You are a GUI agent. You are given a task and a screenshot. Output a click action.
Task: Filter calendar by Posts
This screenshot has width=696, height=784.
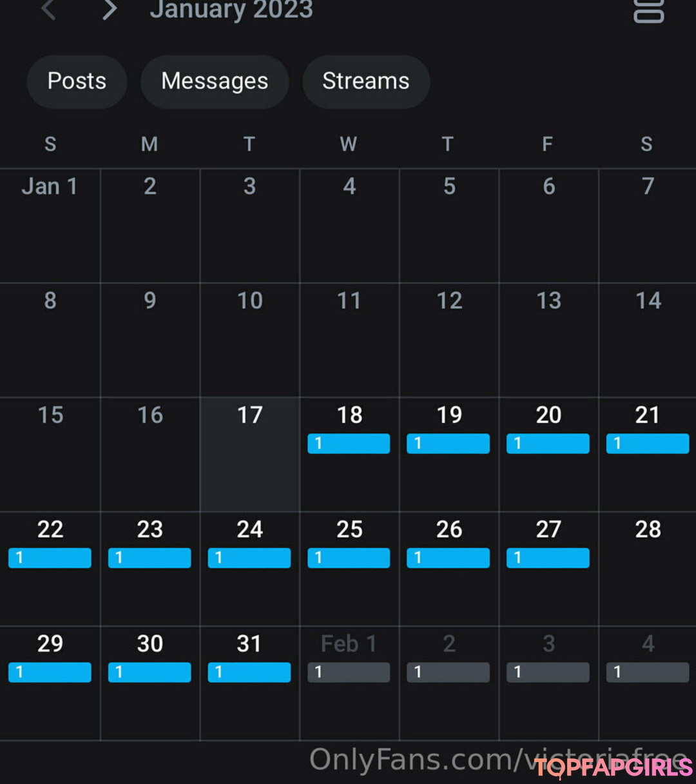pos(77,81)
